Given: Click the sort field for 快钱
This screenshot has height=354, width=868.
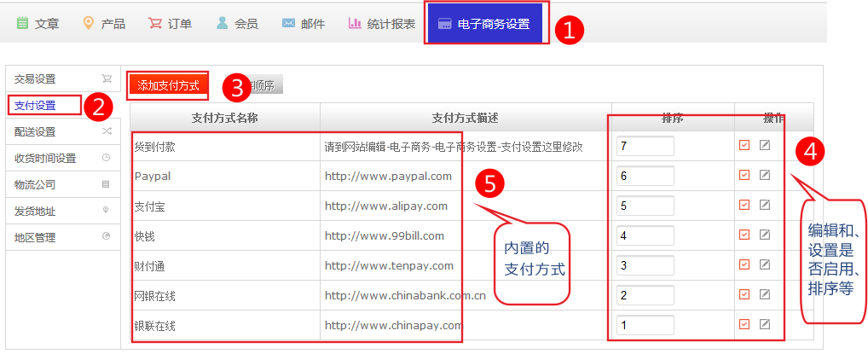Looking at the screenshot, I should (645, 235).
